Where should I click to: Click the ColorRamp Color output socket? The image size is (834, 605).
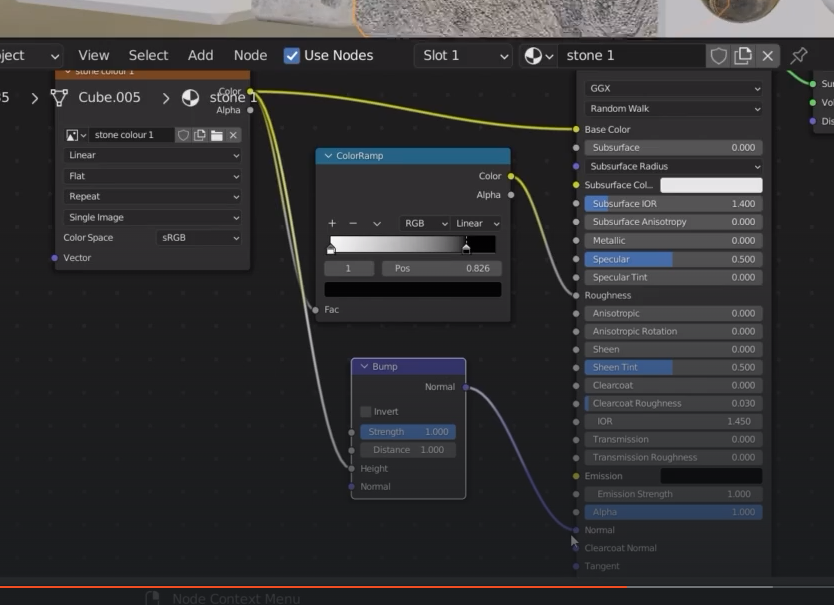pyautogui.click(x=511, y=176)
